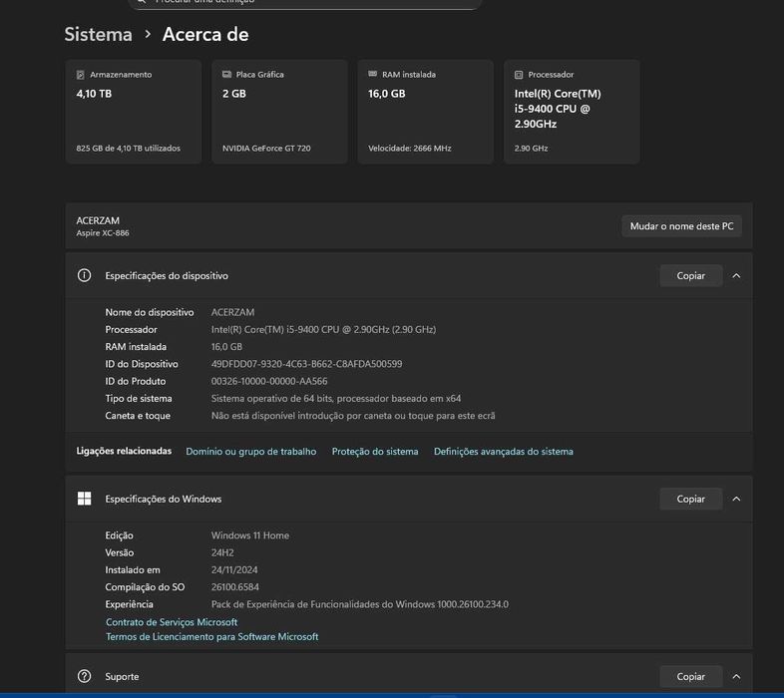The height and width of the screenshot is (698, 784).
Task: Click the Velocidade: 2666 MHz text
Action: point(410,148)
